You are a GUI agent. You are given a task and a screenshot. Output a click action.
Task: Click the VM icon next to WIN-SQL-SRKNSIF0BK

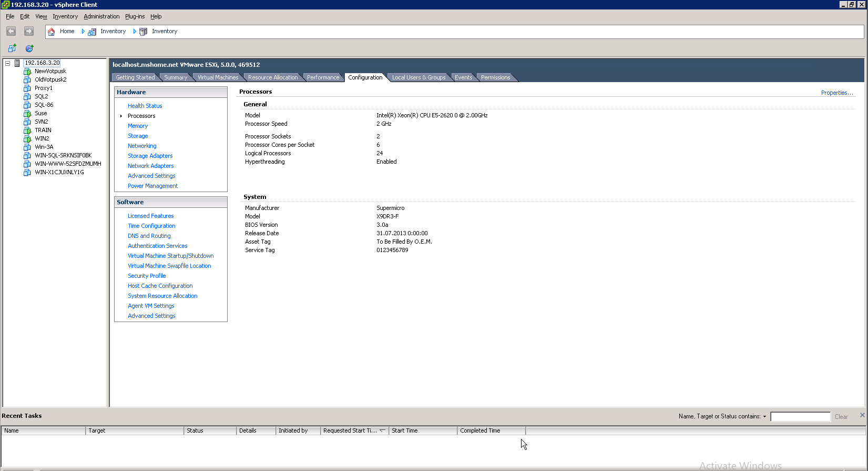pyautogui.click(x=27, y=156)
